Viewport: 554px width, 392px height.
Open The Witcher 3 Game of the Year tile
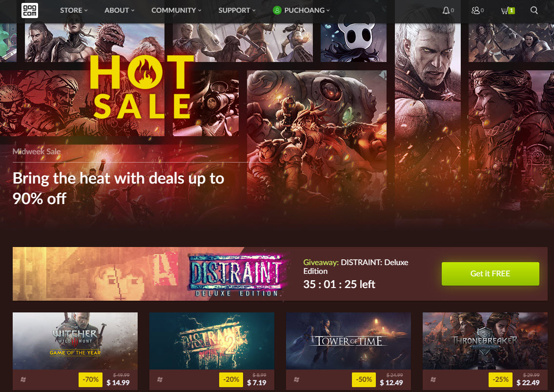(x=75, y=341)
